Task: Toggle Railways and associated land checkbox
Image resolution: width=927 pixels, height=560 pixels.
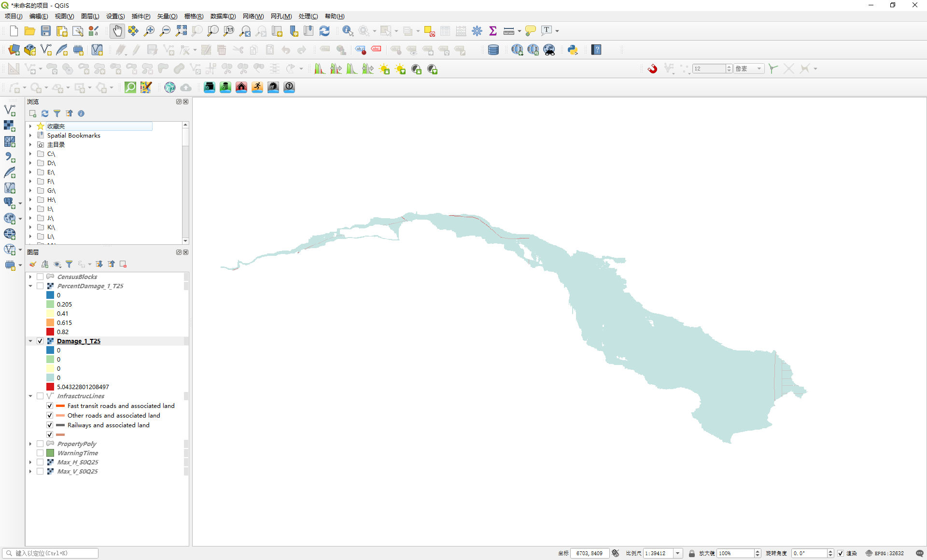Action: (x=50, y=425)
